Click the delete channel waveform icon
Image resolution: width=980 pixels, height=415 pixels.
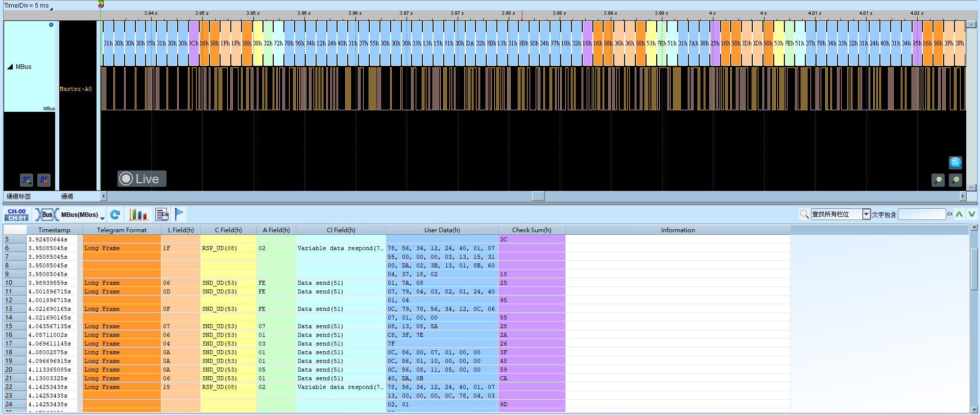click(44, 180)
